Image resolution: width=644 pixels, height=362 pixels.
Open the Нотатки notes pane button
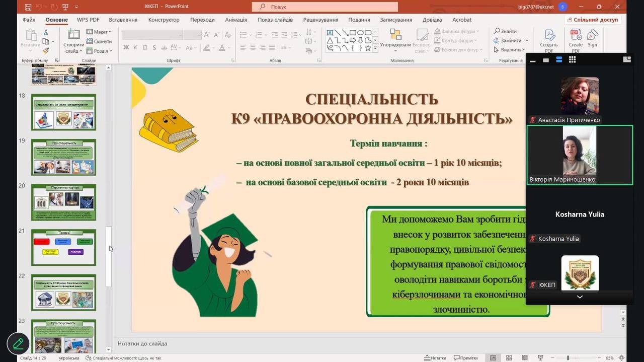point(436,358)
